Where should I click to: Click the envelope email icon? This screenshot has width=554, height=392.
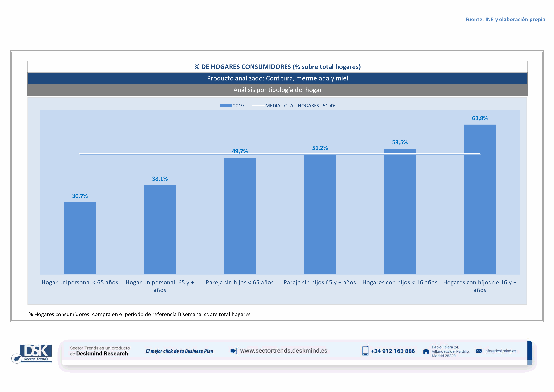point(478,351)
